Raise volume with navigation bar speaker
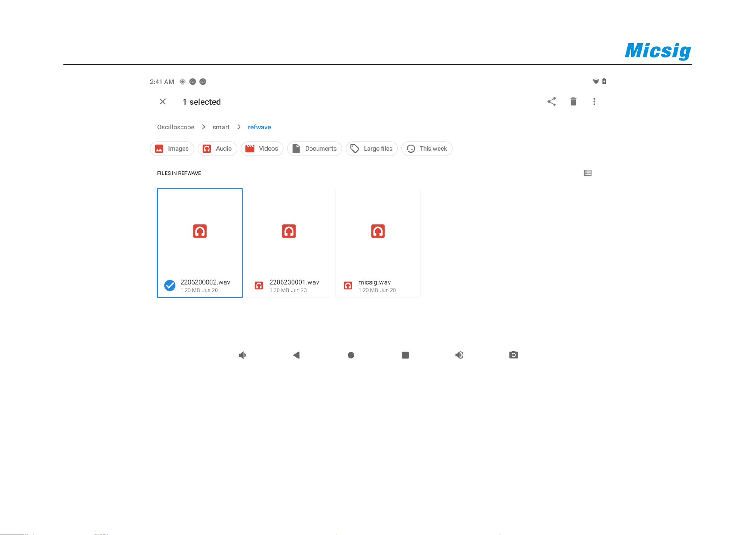The width and height of the screenshot is (756, 535). point(459,355)
